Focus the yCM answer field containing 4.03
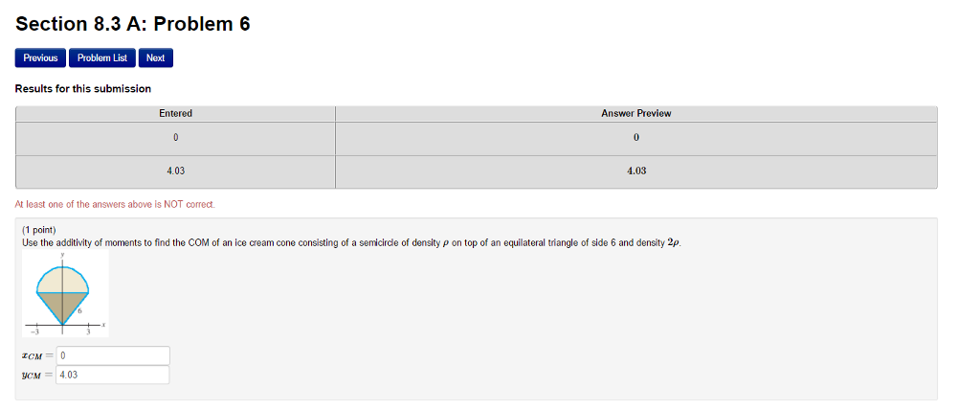This screenshot has height=410, width=980. tap(113, 375)
